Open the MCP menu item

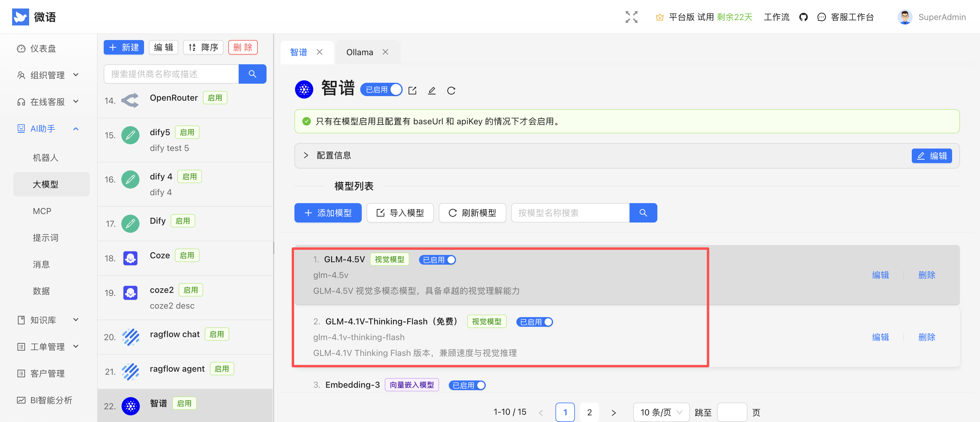[42, 211]
